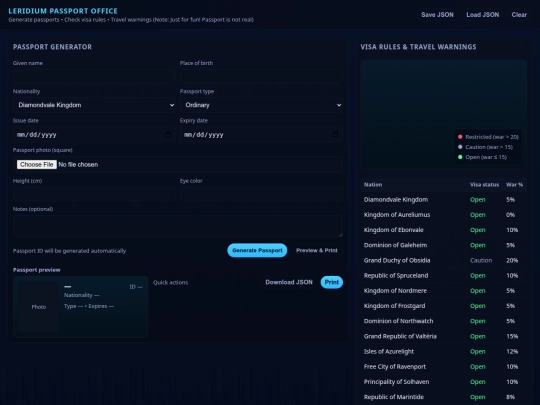Open the Nationality dropdown
Screen dimensions: 540x405
point(94,105)
